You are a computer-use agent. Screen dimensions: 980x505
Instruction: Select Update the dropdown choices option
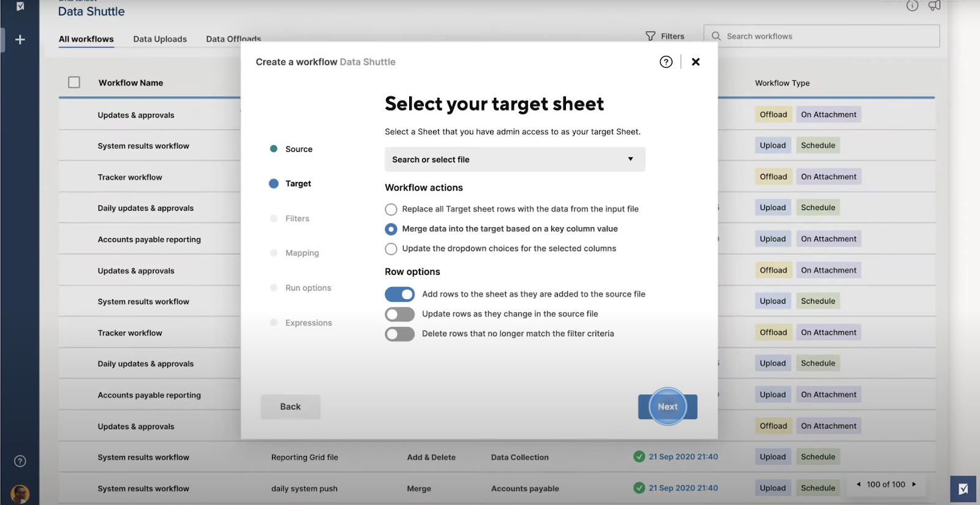tap(391, 249)
